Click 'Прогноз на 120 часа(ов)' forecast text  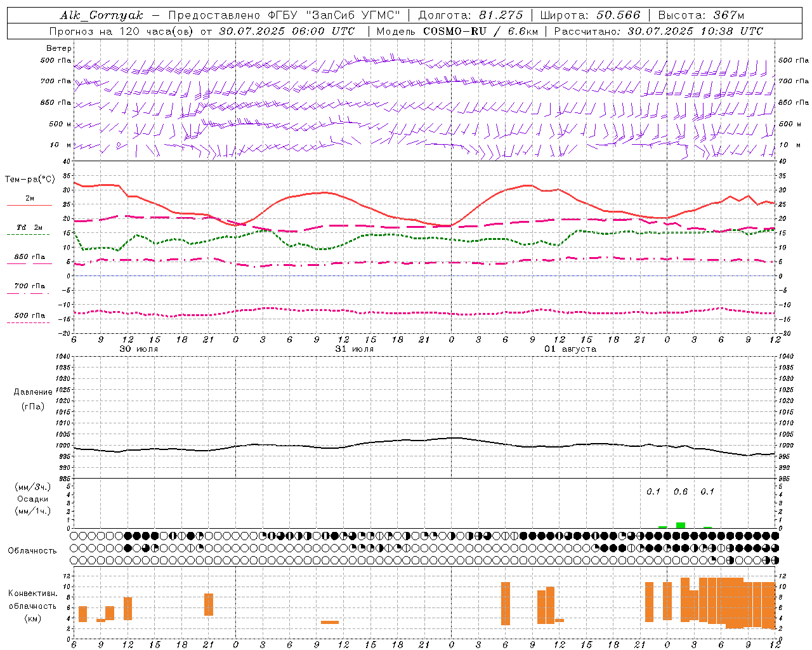coord(122,31)
